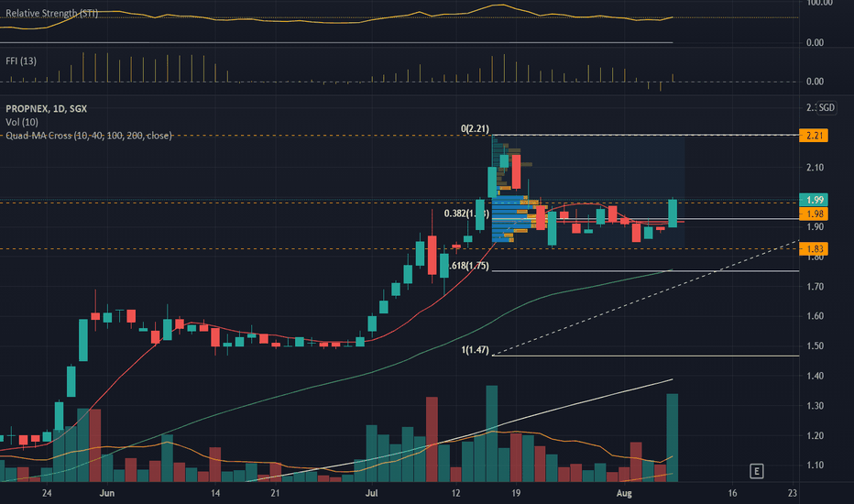Select the 0.382 Fibonacci level label
The height and width of the screenshot is (504, 854).
click(466, 213)
